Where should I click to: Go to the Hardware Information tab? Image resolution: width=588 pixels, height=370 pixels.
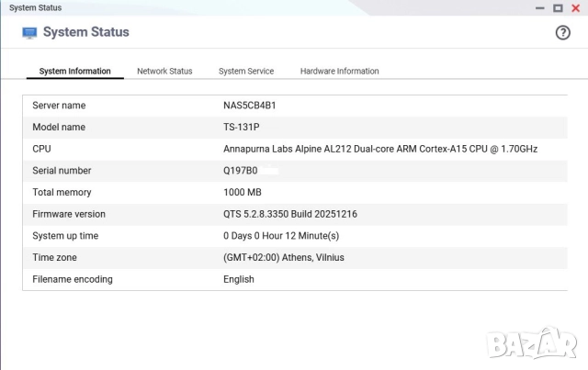(339, 72)
